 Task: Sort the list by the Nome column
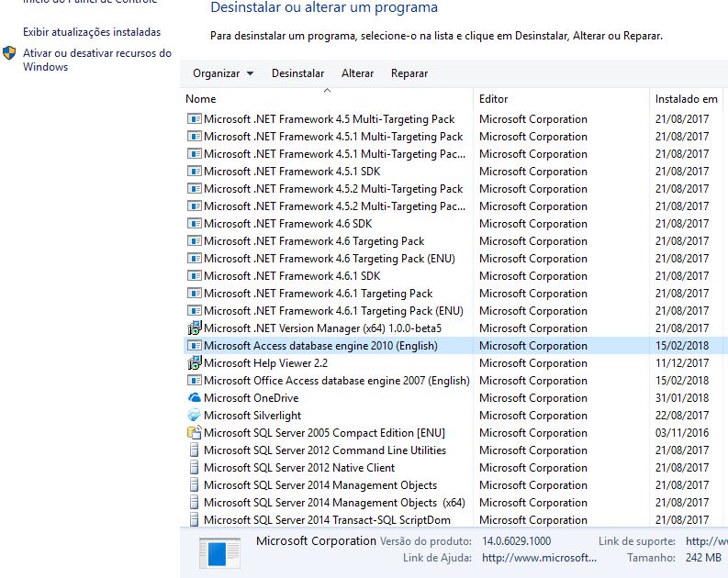[201, 99]
